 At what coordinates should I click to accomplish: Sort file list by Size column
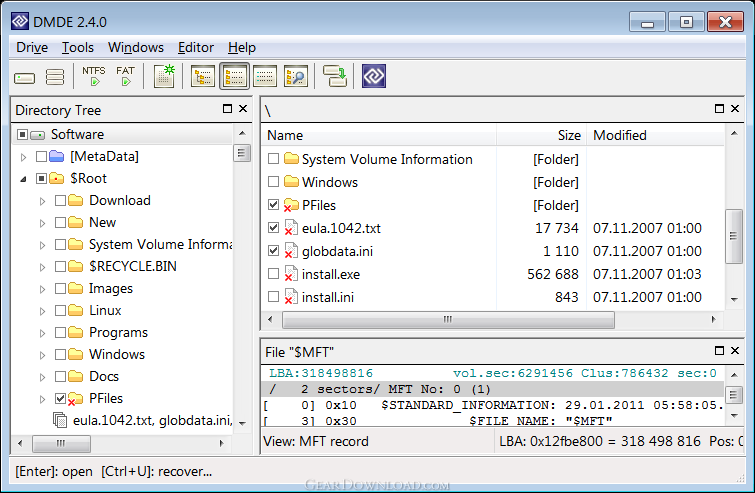click(542, 135)
